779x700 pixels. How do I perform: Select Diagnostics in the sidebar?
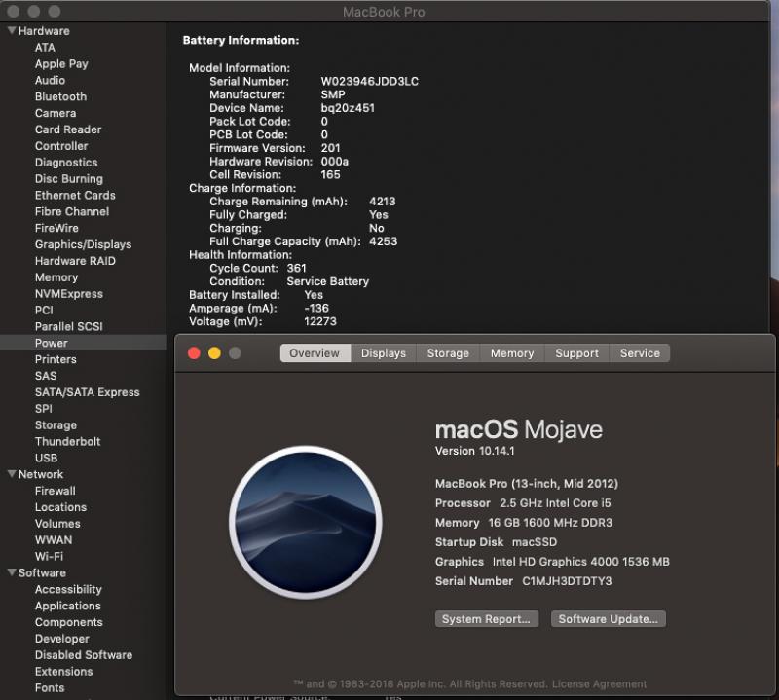pos(66,163)
